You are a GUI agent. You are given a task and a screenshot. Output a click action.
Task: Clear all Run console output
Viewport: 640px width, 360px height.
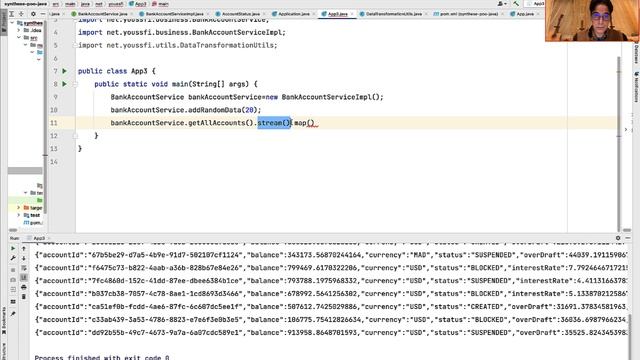coord(24,297)
